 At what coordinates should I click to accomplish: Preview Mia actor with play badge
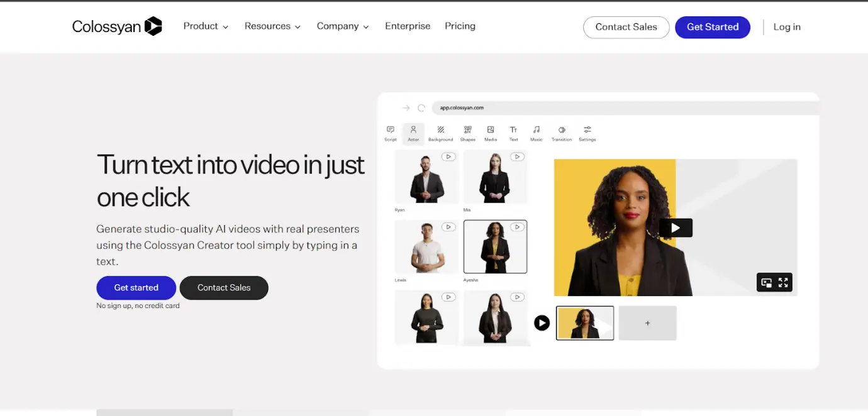[x=517, y=156]
